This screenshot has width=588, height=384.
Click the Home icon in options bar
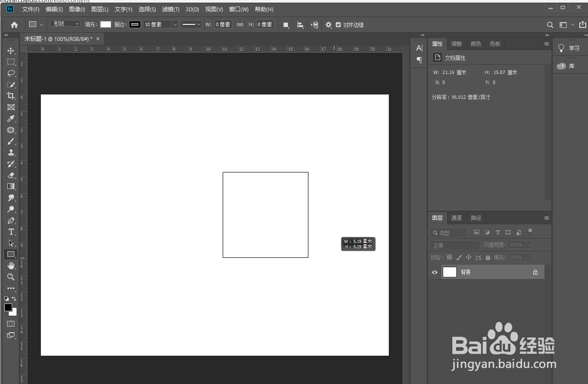point(14,25)
